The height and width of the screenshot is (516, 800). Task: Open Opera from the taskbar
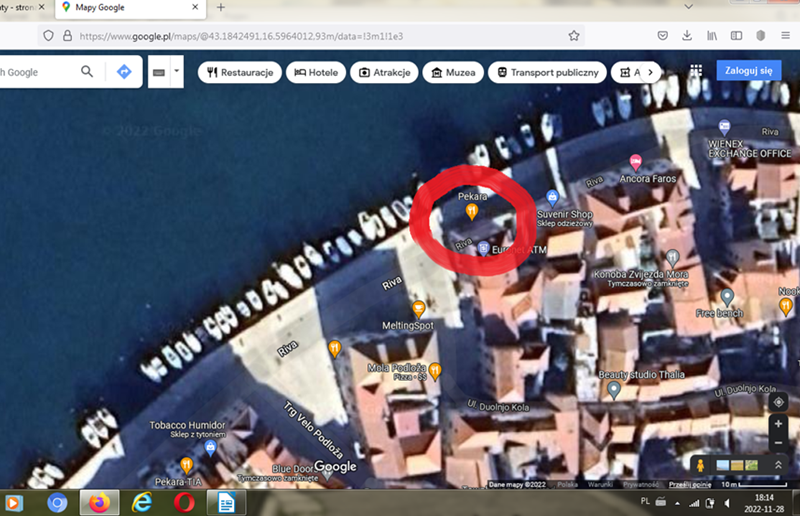point(183,502)
